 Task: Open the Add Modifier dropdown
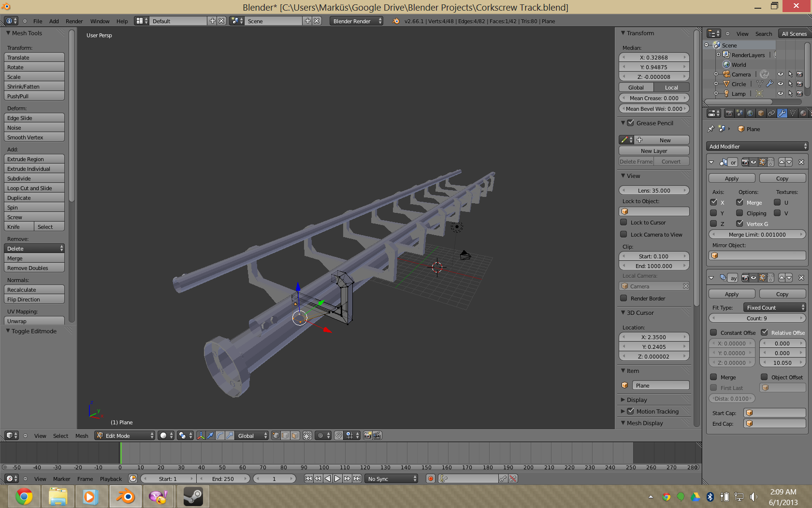click(x=757, y=147)
